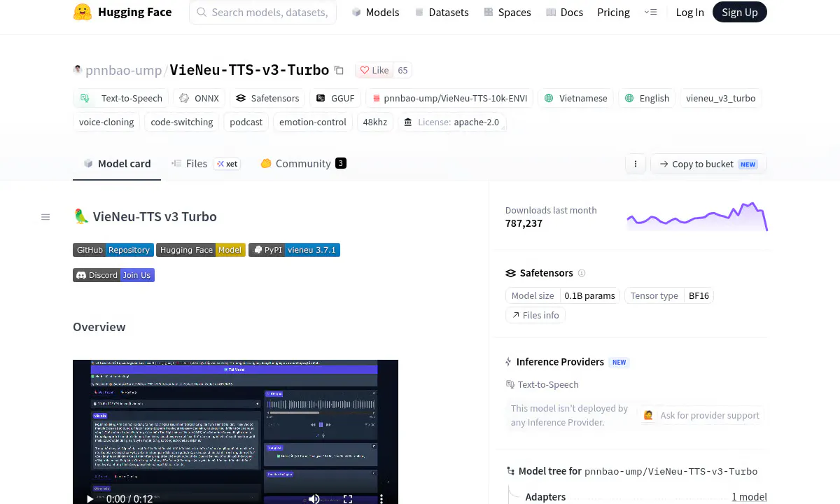The width and height of the screenshot is (840, 504).
Task: Filter by the English language tag
Action: (x=647, y=98)
